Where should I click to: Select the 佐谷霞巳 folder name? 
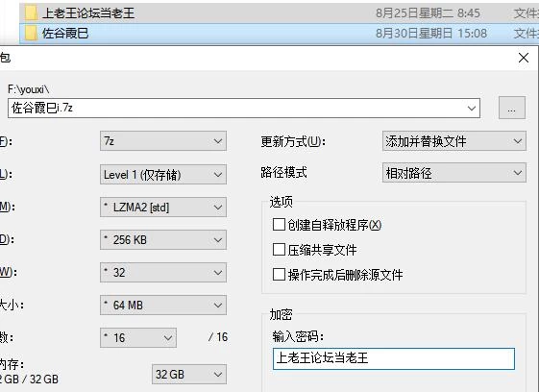click(x=65, y=34)
